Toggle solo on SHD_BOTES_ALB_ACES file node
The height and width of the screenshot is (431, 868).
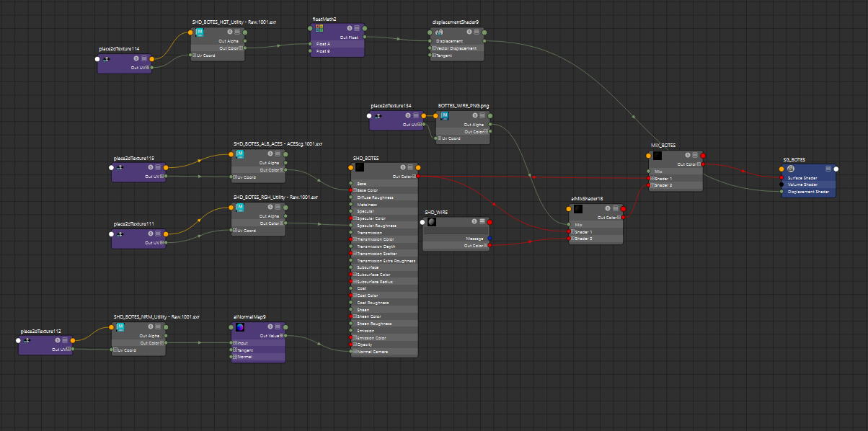271,154
